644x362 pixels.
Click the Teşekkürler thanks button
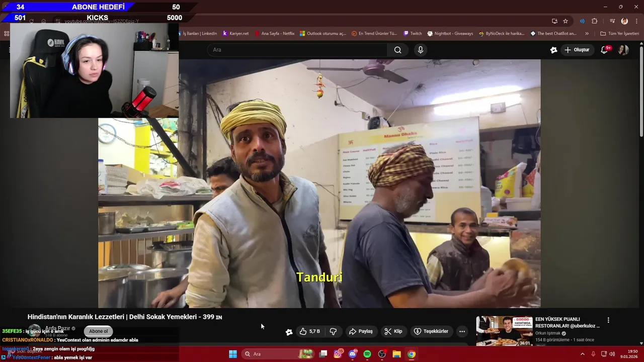(x=431, y=331)
